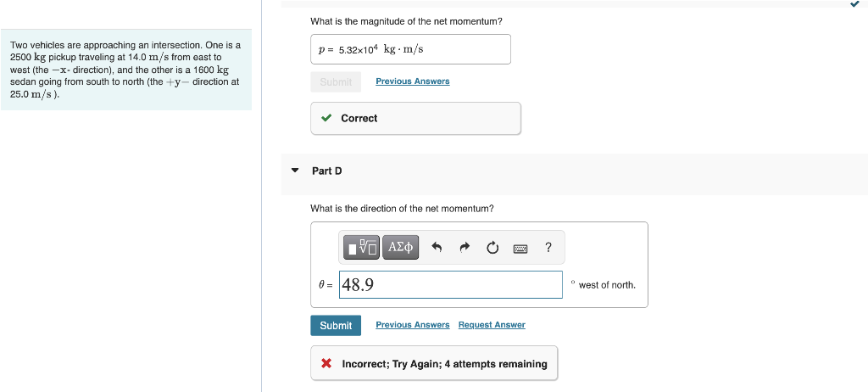Click the green check Correct icon

[326, 118]
